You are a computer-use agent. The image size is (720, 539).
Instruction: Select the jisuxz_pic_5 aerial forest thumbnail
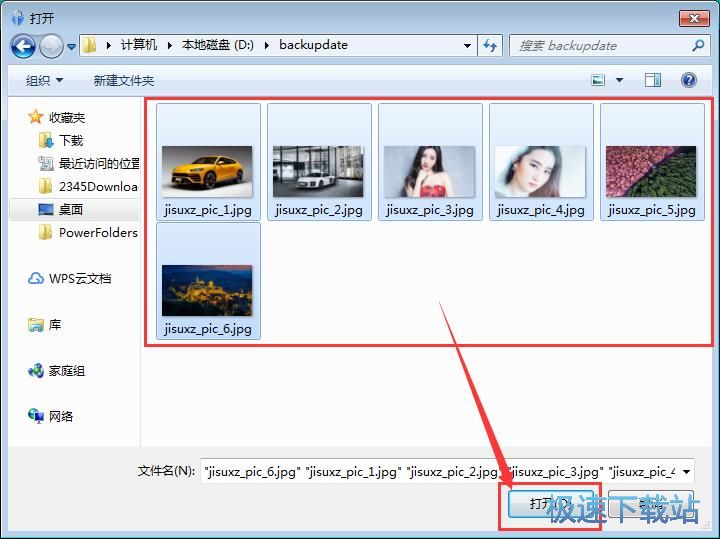[651, 171]
